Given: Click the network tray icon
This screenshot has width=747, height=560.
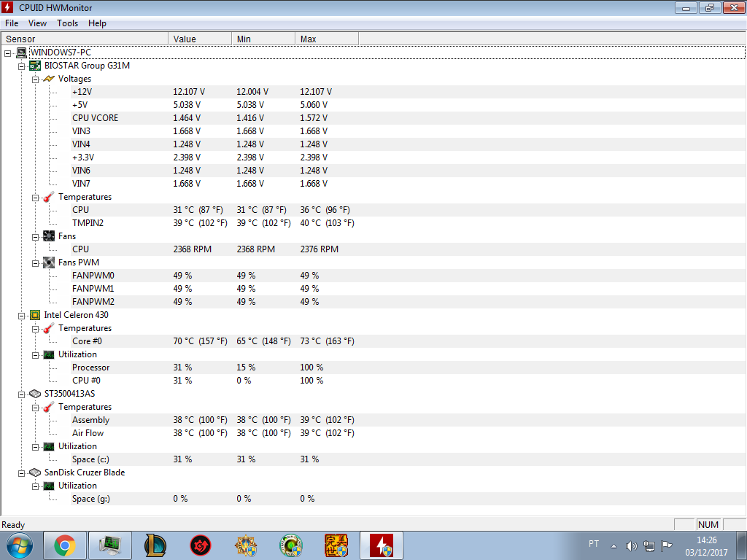Looking at the screenshot, I should pos(649,546).
